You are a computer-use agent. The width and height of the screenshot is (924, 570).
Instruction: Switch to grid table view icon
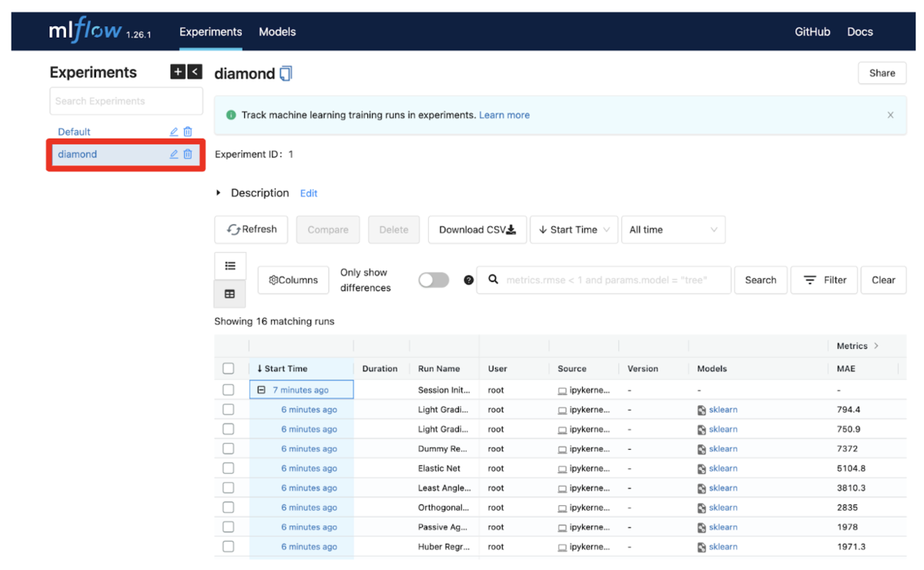[x=230, y=293]
